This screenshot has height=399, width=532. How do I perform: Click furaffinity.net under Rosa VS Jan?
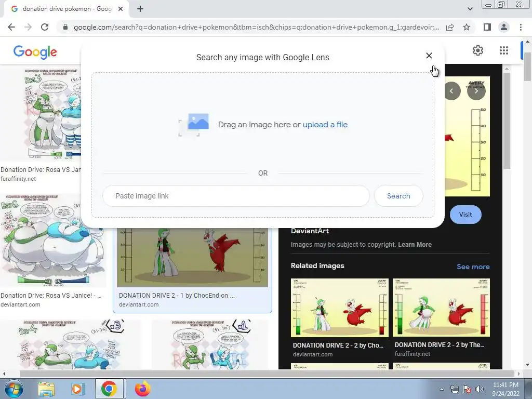(18, 179)
